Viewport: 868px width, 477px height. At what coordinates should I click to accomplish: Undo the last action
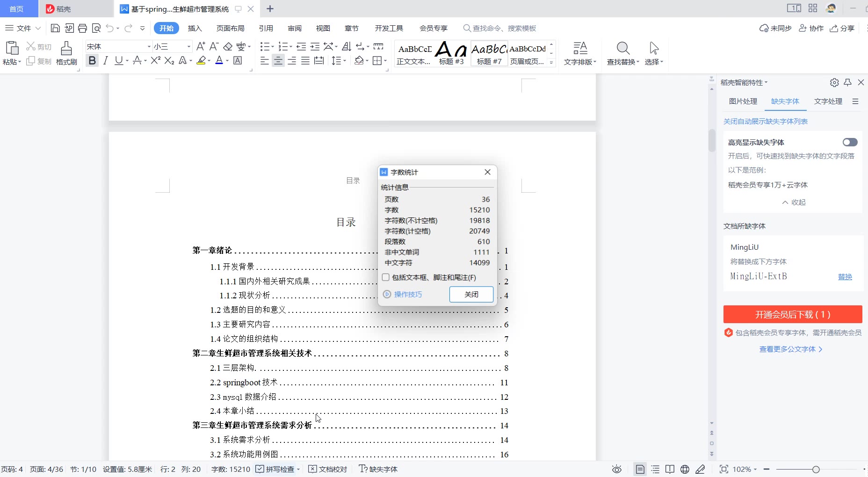(x=109, y=28)
